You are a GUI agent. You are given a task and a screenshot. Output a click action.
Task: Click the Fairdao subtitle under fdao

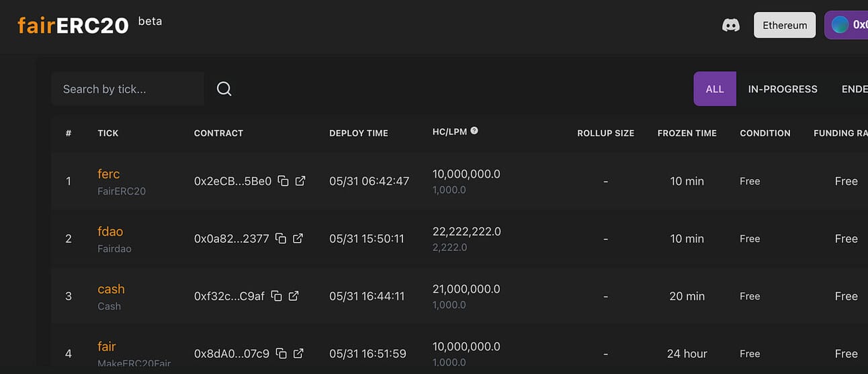pos(114,249)
